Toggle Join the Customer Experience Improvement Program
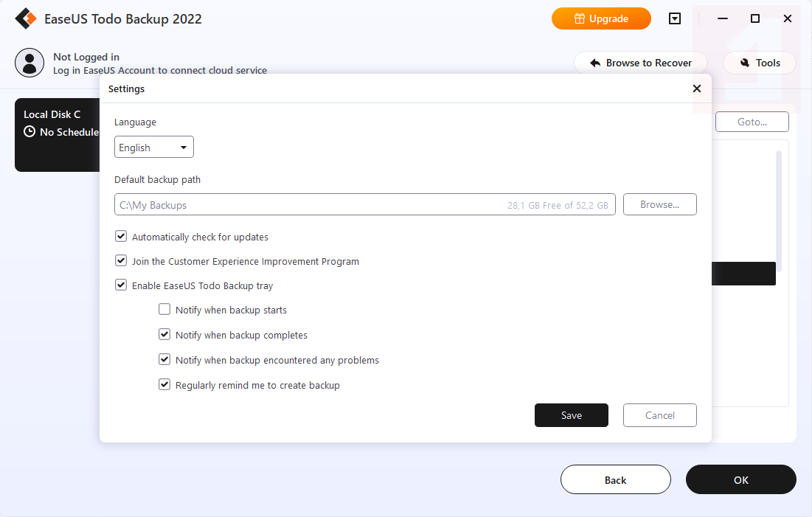812x517 pixels. (121, 261)
